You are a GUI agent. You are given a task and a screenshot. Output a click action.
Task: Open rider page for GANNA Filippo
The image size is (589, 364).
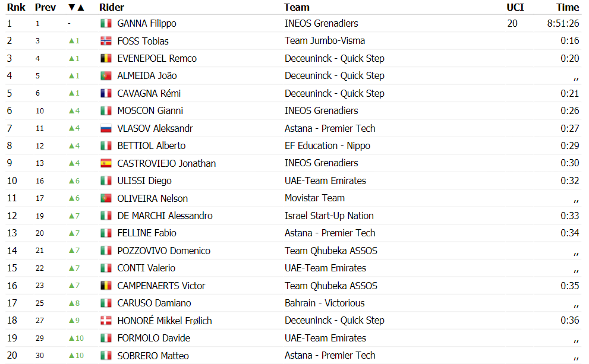[146, 23]
